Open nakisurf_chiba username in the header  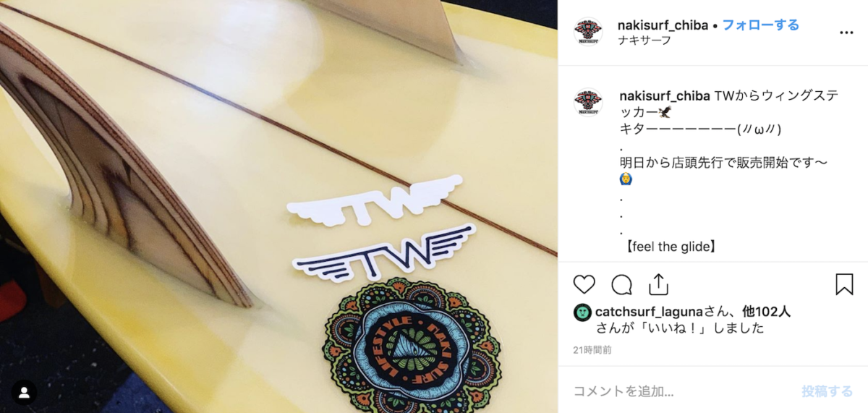pos(663,25)
